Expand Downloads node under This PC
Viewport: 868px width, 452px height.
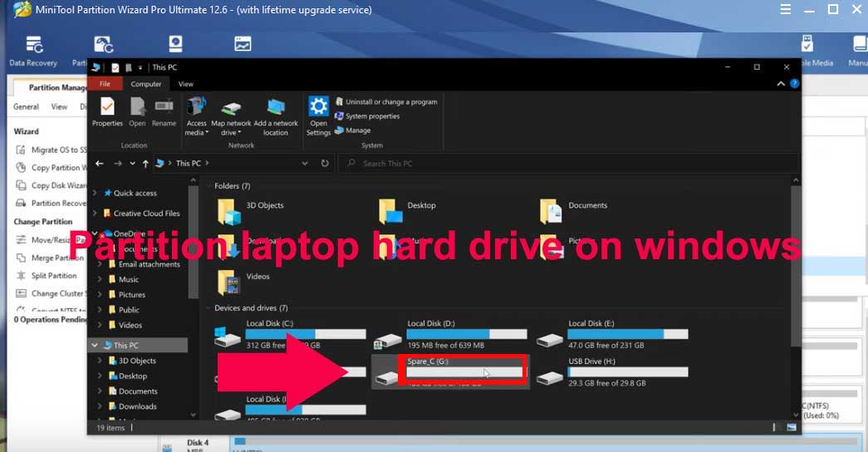tap(101, 406)
